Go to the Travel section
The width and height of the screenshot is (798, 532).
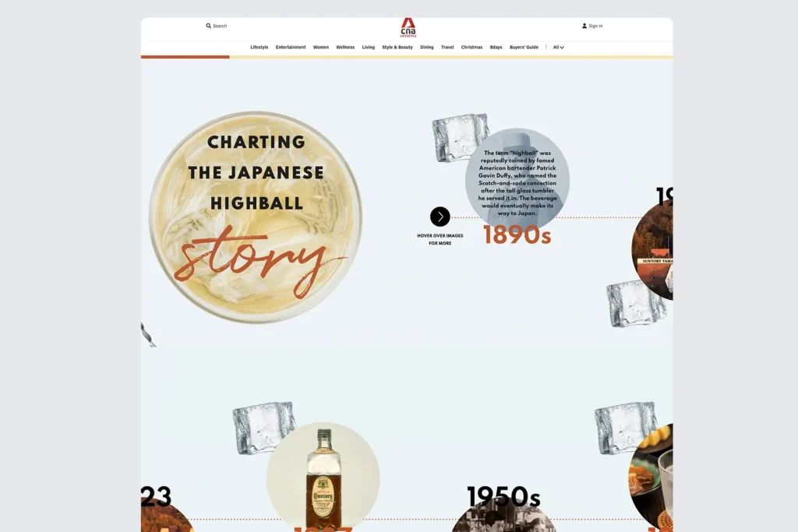pos(447,48)
